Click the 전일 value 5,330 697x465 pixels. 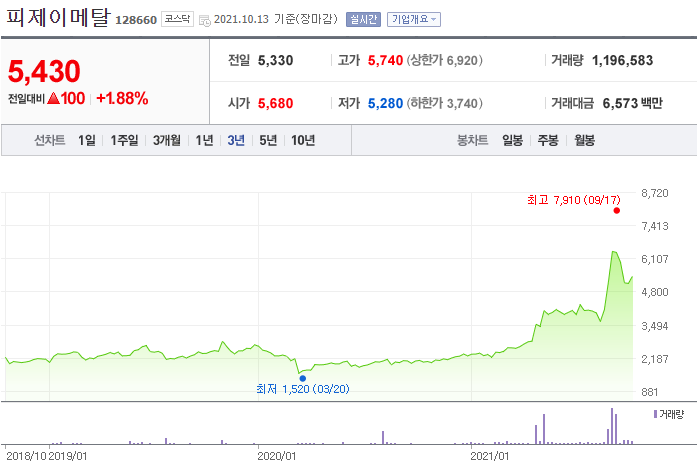[x=276, y=60]
